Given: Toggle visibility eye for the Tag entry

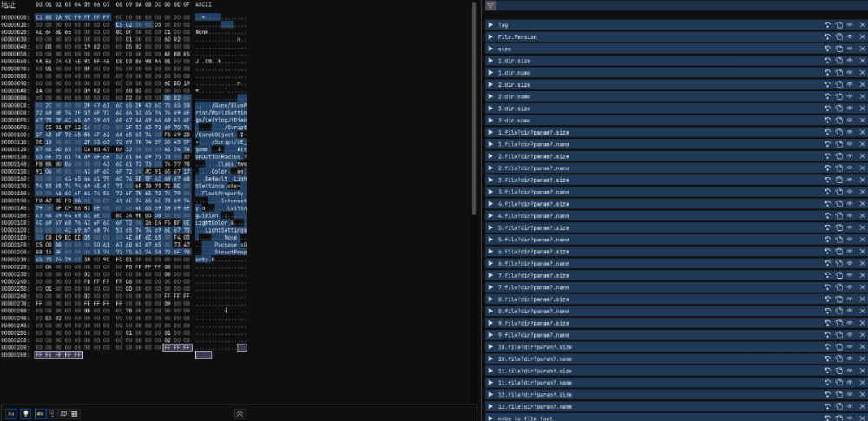Looking at the screenshot, I should click(x=851, y=26).
